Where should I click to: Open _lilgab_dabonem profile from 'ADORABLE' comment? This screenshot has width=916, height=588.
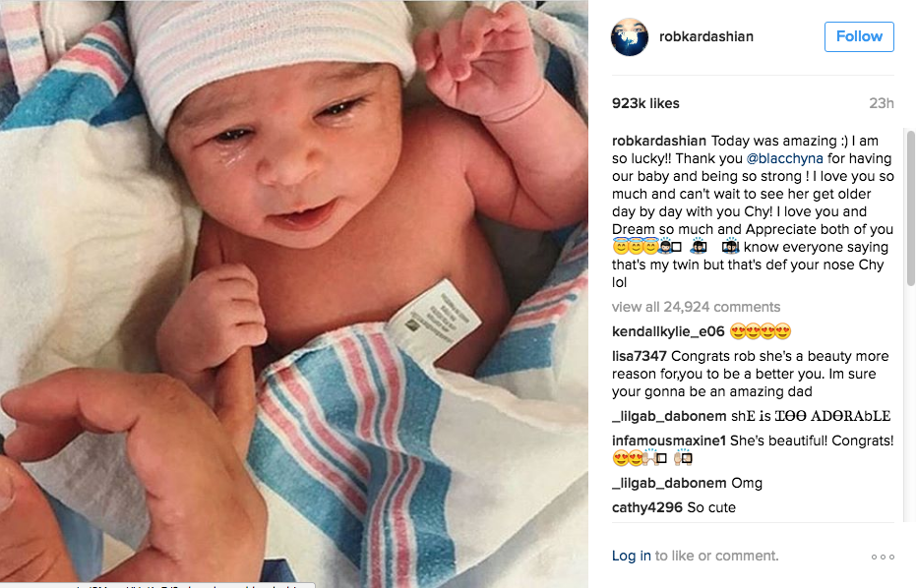coord(669,416)
